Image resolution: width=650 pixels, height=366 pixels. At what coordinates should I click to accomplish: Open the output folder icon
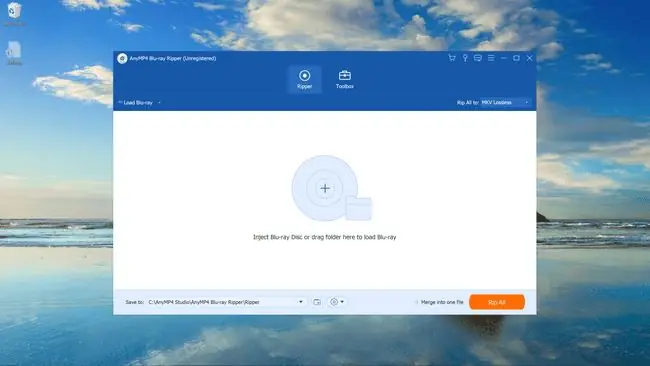(x=317, y=302)
